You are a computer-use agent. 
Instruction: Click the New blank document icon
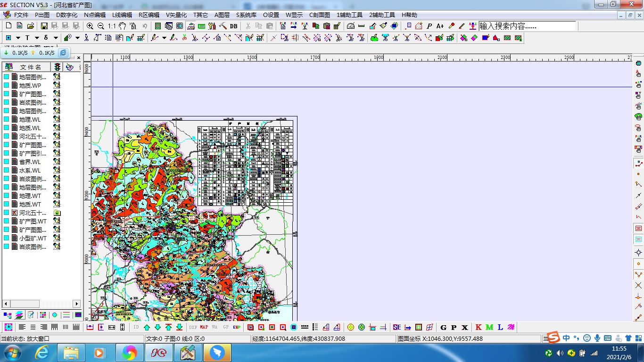[x=8, y=26]
